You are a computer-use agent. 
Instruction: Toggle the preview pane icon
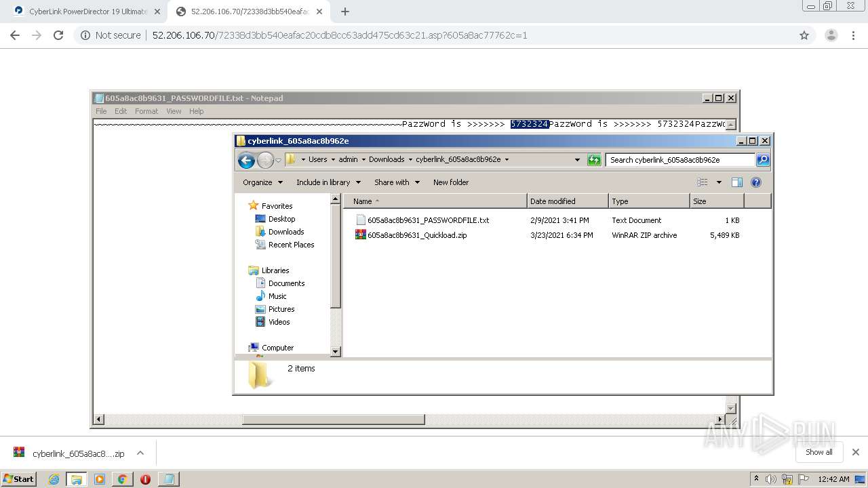737,182
